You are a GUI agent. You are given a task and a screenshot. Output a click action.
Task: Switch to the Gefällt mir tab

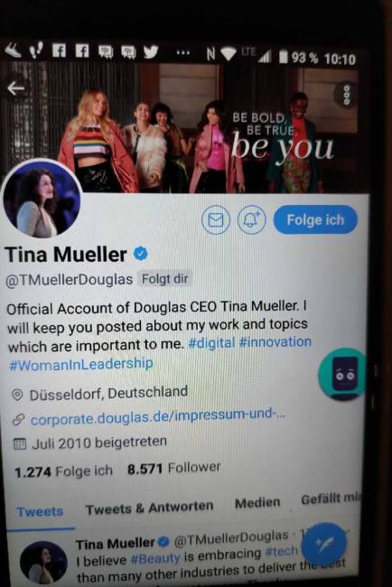click(x=331, y=499)
